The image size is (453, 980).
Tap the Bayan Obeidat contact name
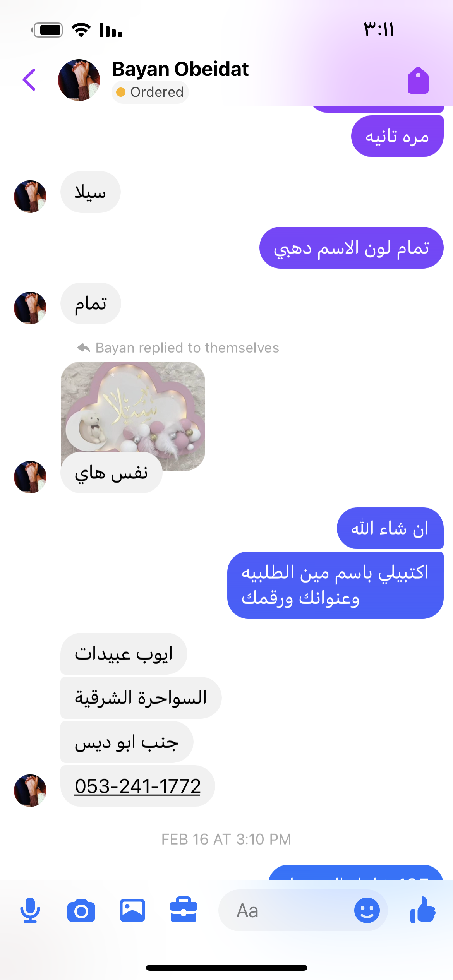click(180, 70)
